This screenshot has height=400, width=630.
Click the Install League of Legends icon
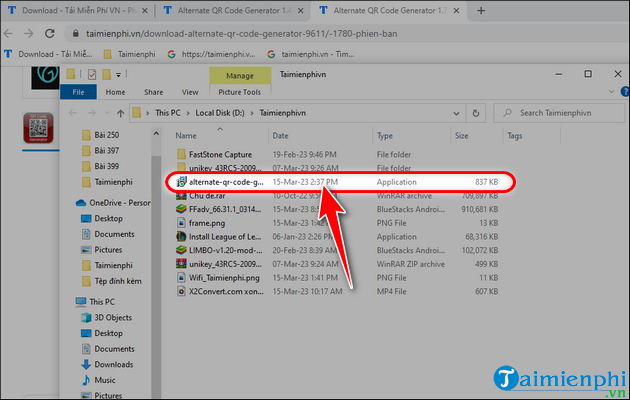pos(180,239)
